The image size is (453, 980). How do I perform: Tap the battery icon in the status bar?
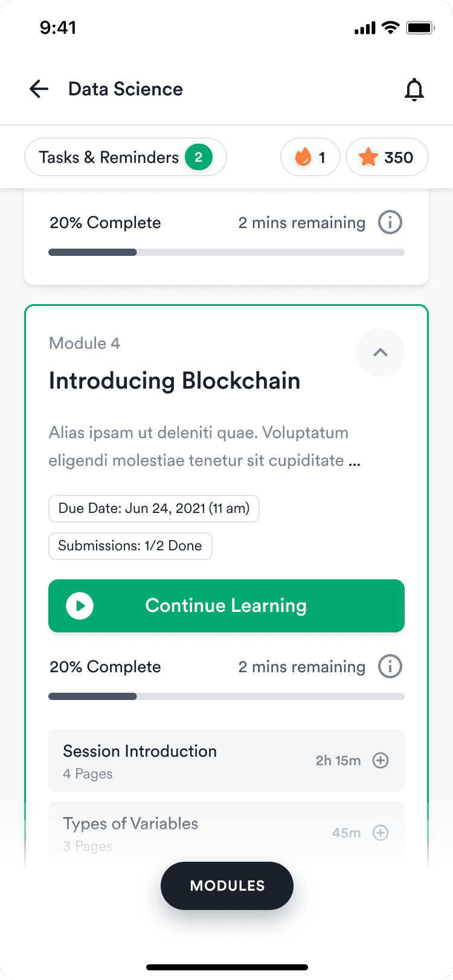(x=420, y=28)
